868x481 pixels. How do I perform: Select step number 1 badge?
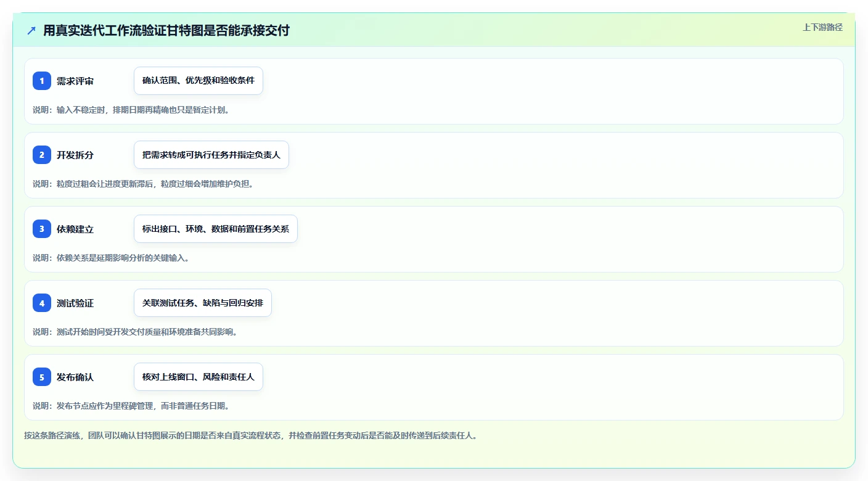coord(42,81)
